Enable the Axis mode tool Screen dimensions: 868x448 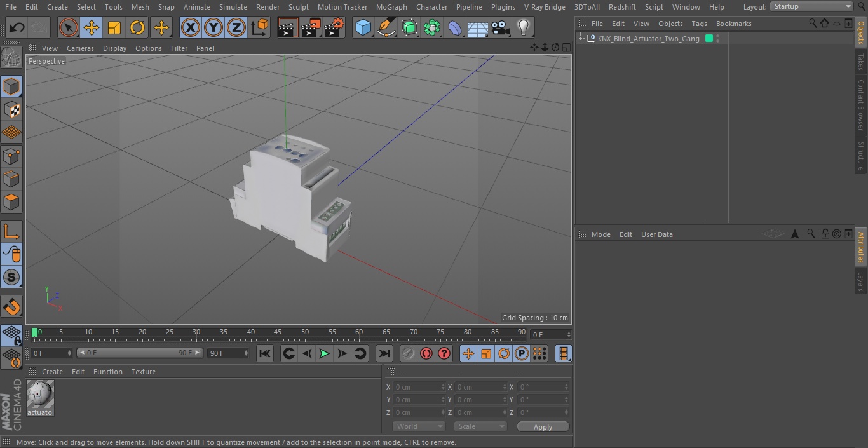(11, 231)
